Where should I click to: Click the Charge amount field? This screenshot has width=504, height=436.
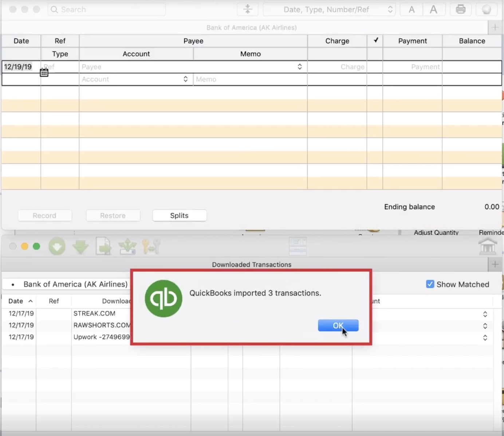click(x=337, y=67)
